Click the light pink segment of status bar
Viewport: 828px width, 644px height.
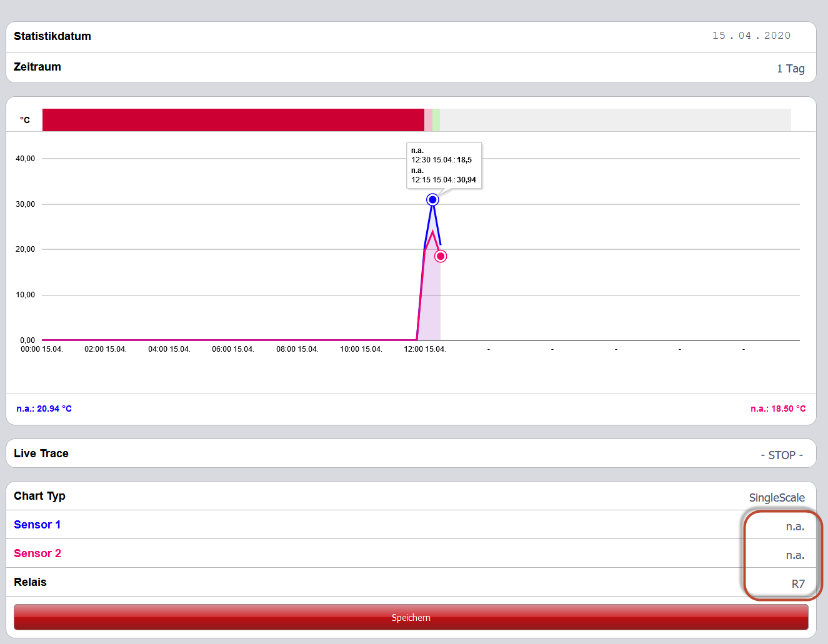pos(428,120)
